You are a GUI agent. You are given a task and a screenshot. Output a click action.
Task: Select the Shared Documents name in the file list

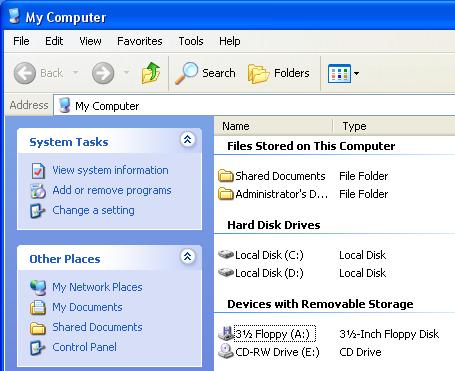280,176
